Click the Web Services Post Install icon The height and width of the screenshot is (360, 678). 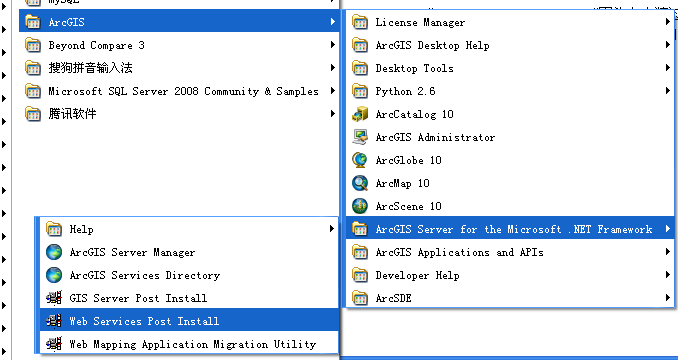point(54,321)
